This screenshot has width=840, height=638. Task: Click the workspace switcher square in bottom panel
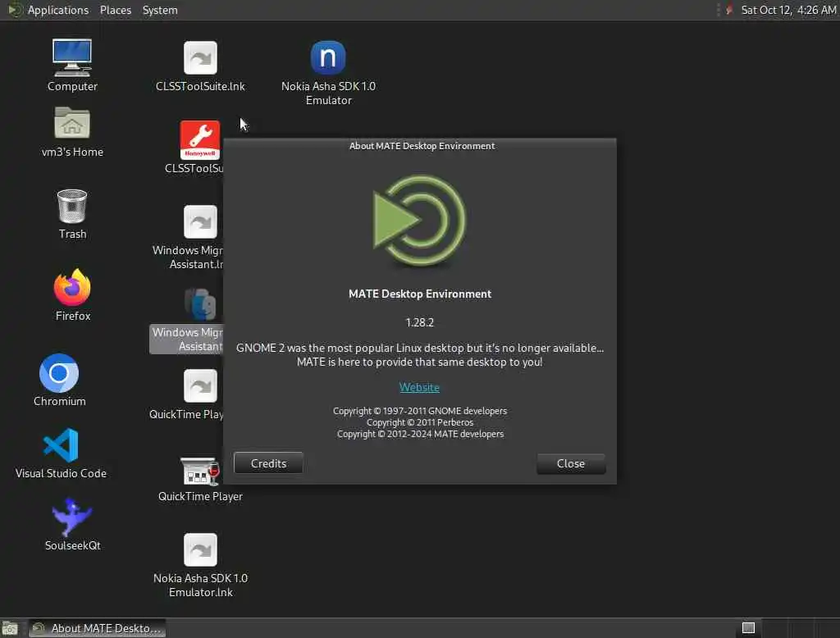click(x=748, y=628)
